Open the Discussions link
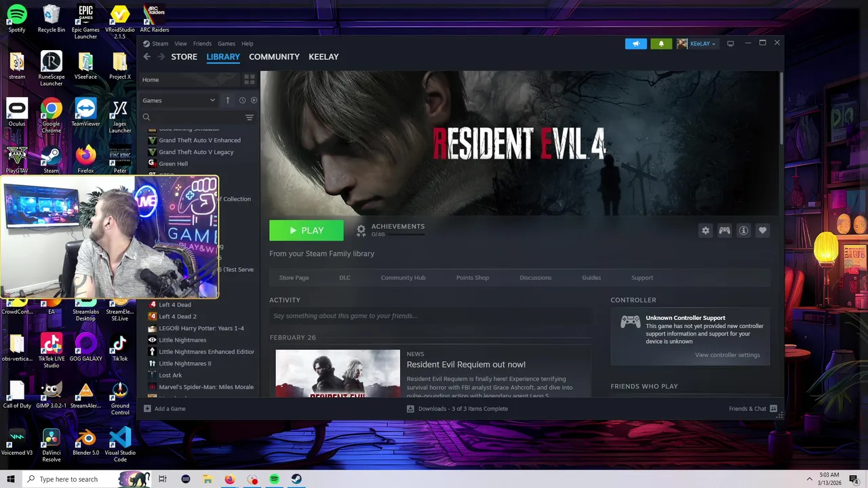Screen dimensions: 868x488 [535, 278]
